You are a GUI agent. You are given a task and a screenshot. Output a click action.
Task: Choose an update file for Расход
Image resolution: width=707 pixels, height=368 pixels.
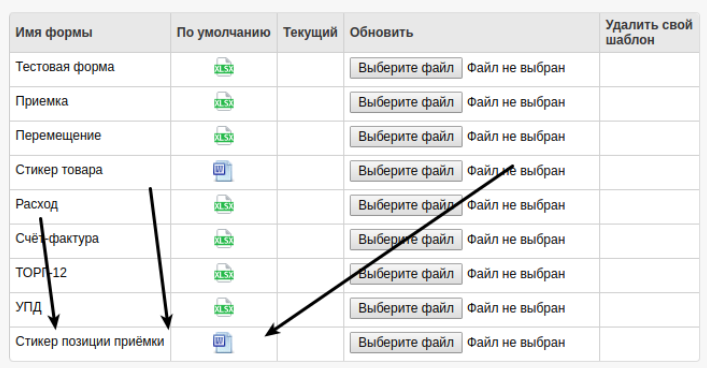pyautogui.click(x=406, y=205)
